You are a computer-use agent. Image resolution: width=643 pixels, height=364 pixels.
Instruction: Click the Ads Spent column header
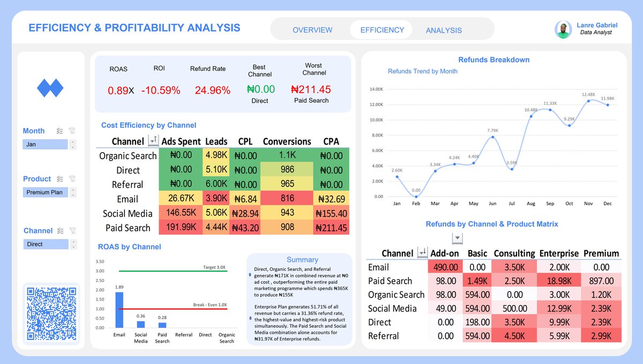[x=181, y=141]
